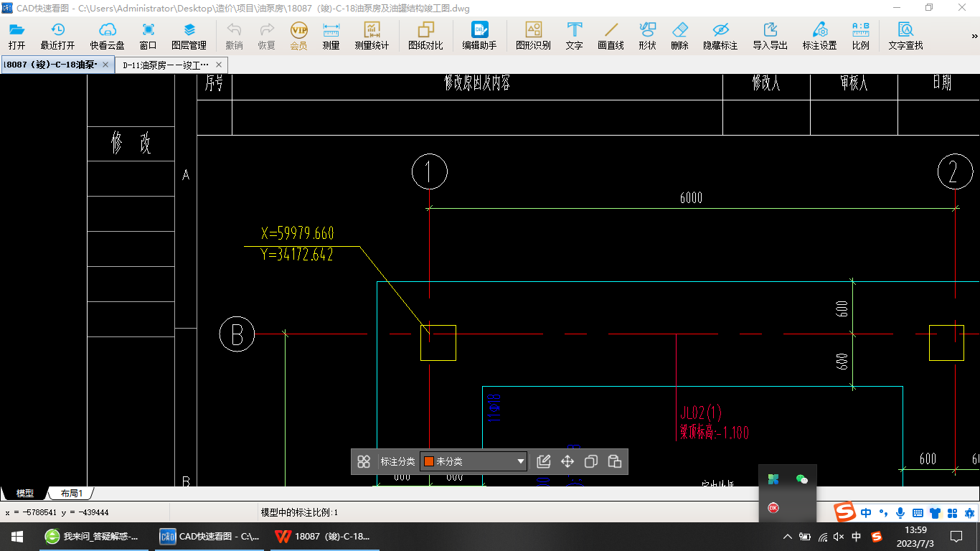This screenshot has width=980, height=551.
Task: Click the Y=34172.642 coordinate annotation
Action: click(298, 255)
